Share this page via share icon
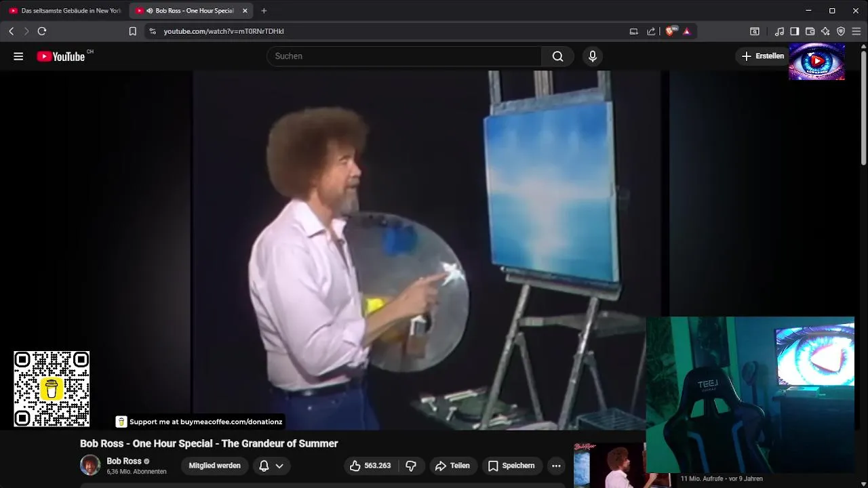Viewport: 868px width, 488px height. (x=652, y=31)
